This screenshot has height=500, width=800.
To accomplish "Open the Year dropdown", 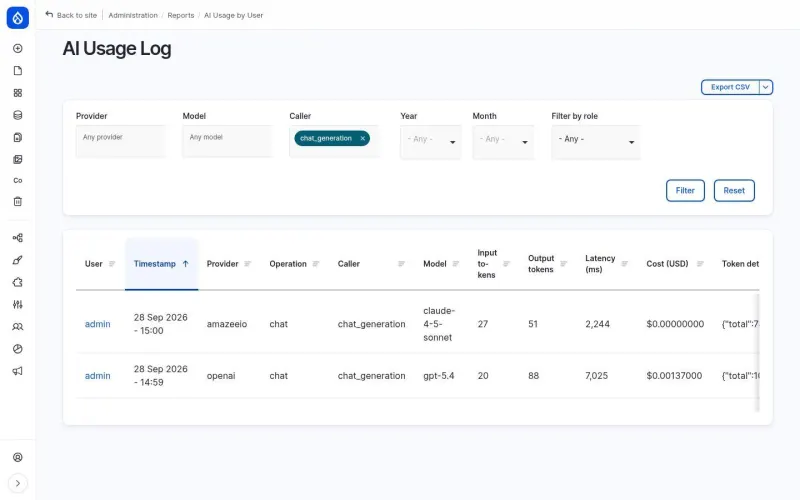I will (x=431, y=142).
